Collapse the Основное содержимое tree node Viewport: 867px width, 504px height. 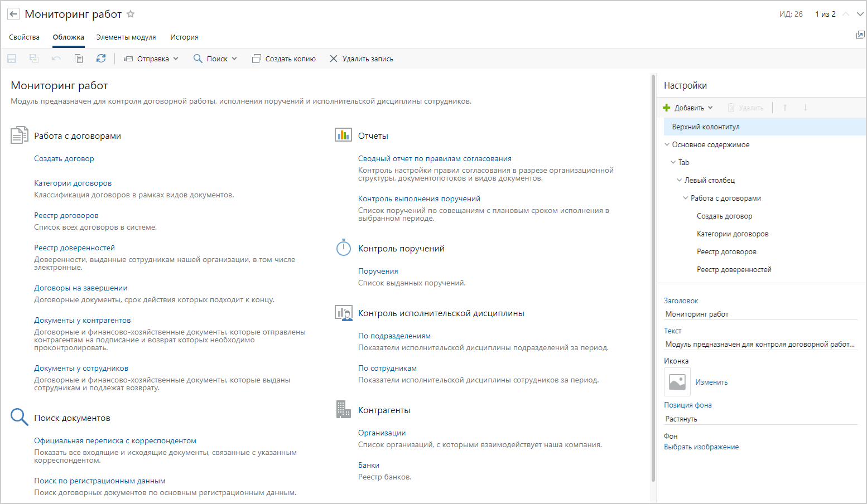(x=667, y=144)
